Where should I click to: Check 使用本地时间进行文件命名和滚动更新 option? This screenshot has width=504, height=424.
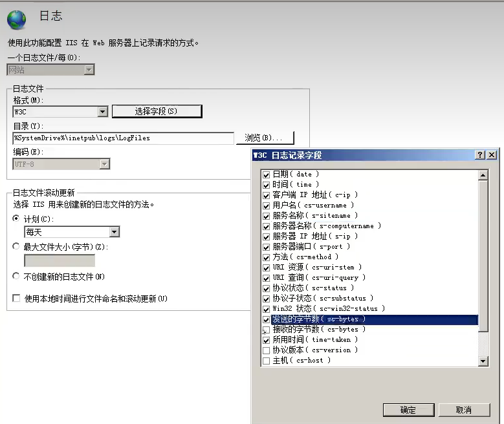click(16, 298)
